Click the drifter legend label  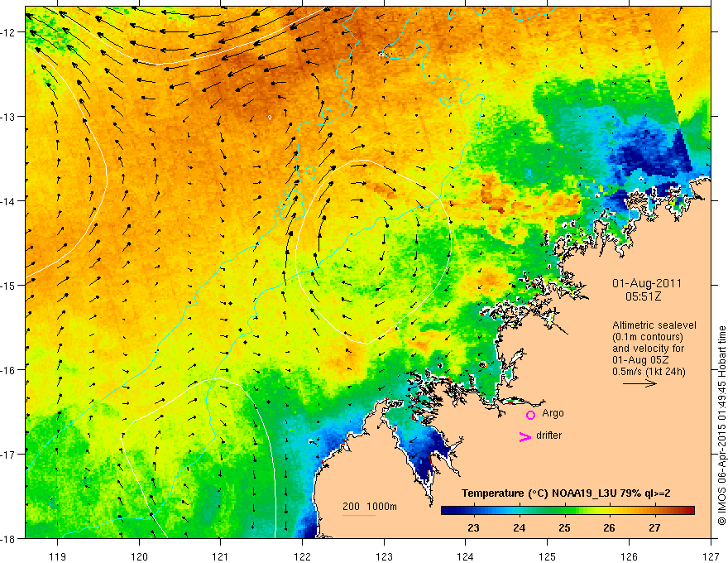pos(548,435)
